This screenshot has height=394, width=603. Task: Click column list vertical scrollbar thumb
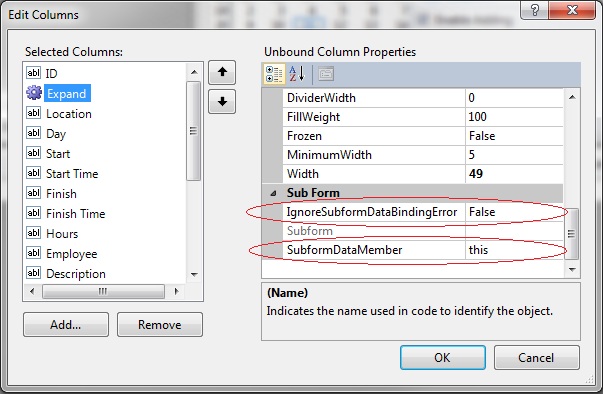tap(194, 131)
